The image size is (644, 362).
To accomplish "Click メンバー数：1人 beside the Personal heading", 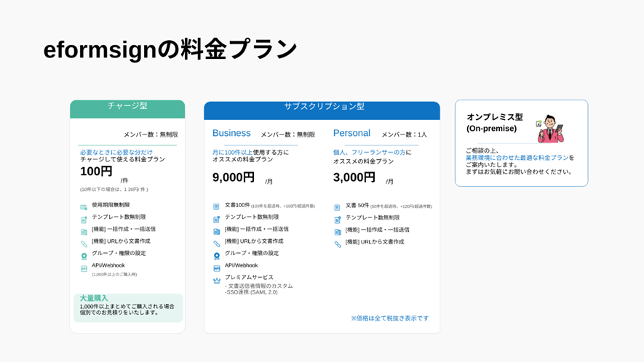I will pos(404,134).
